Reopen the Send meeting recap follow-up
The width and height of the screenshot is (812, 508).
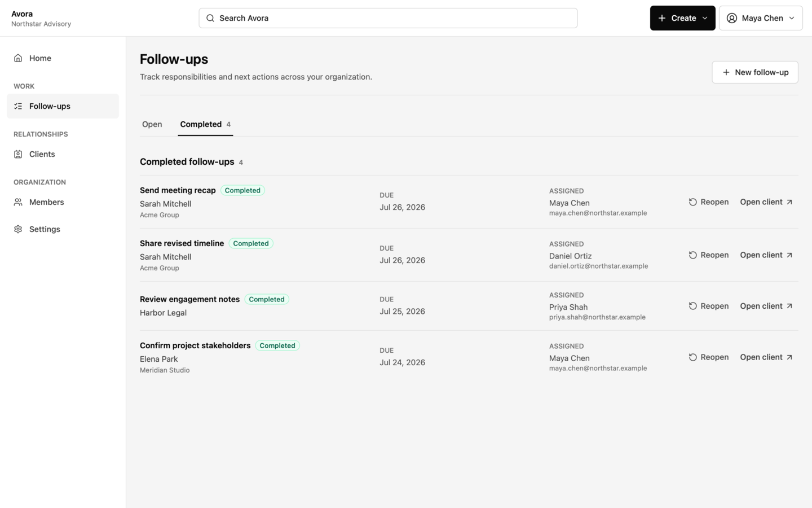pos(709,202)
